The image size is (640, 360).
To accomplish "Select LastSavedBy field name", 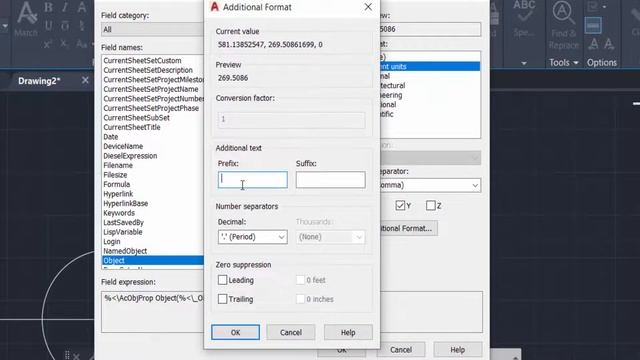I will 123,222.
